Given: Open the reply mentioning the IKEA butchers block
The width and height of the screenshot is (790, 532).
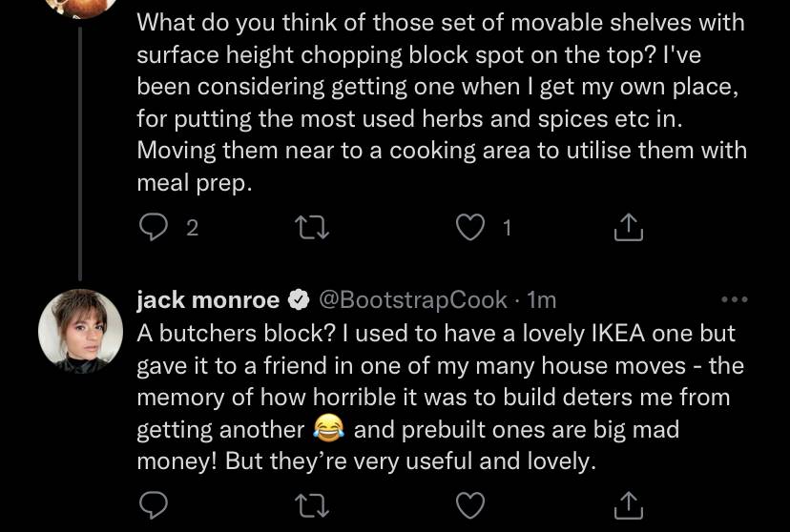Looking at the screenshot, I should 441,398.
